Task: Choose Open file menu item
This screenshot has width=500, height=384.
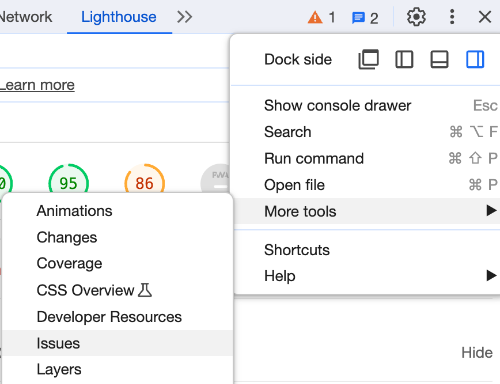Action: (x=365, y=185)
